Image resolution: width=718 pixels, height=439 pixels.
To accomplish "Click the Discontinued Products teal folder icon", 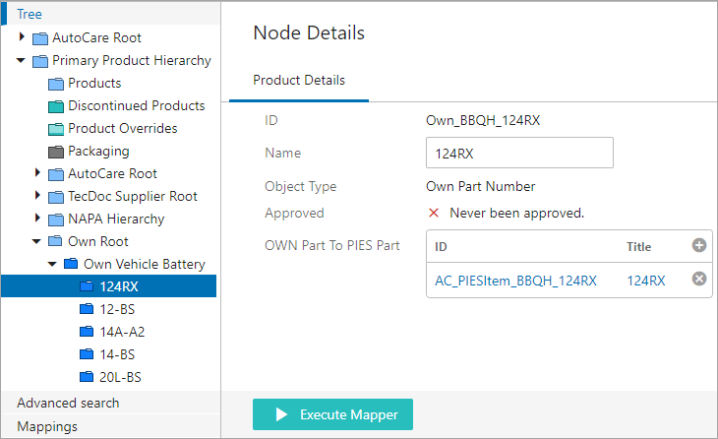I will (56, 106).
